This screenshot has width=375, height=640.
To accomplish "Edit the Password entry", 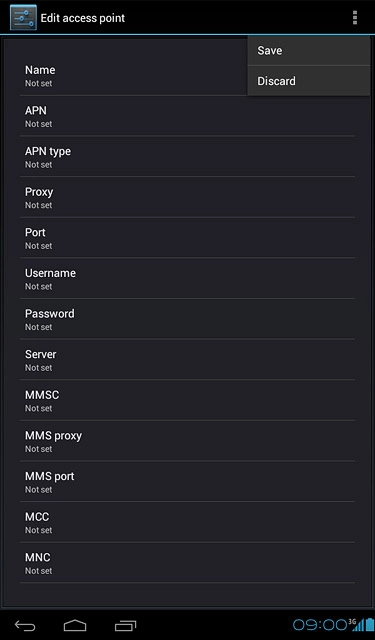I will [188, 319].
